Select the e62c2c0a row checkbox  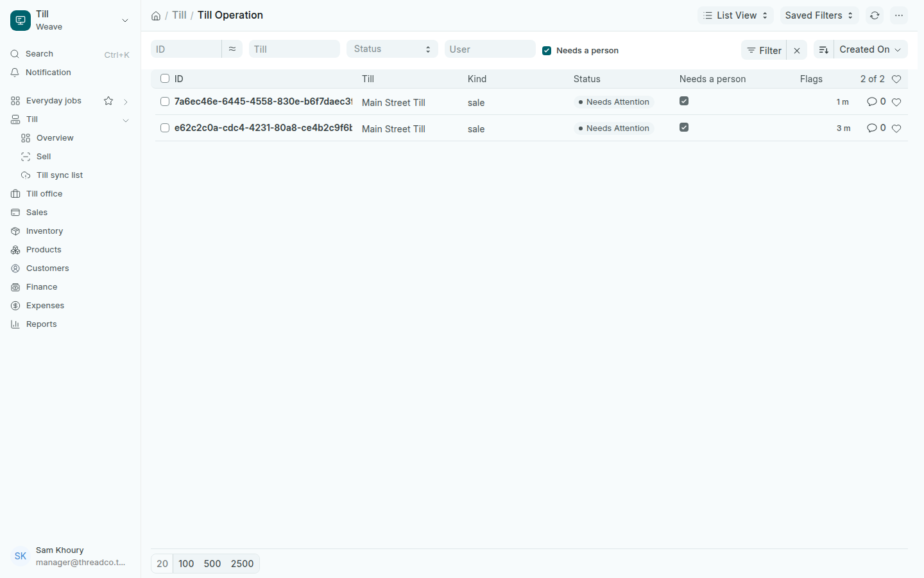tap(165, 128)
